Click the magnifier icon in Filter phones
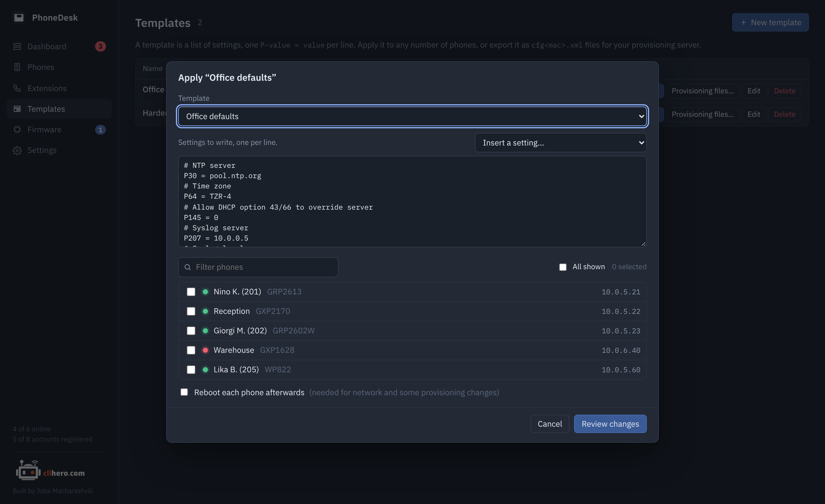Viewport: 825px width, 504px height. (188, 267)
